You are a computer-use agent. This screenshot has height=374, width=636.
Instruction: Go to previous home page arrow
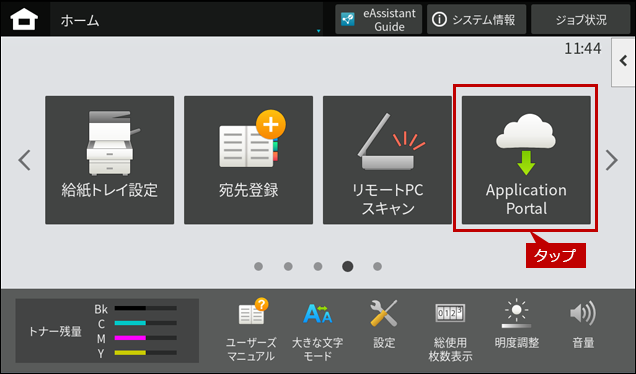24,160
